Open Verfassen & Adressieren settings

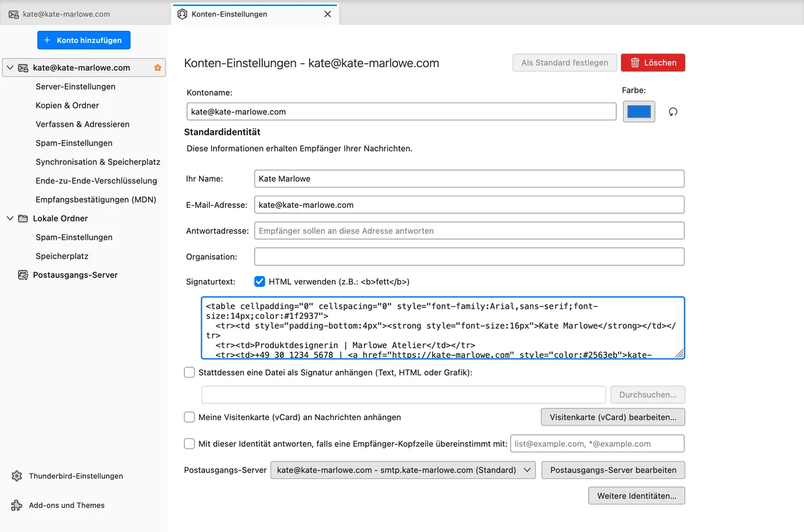(82, 124)
